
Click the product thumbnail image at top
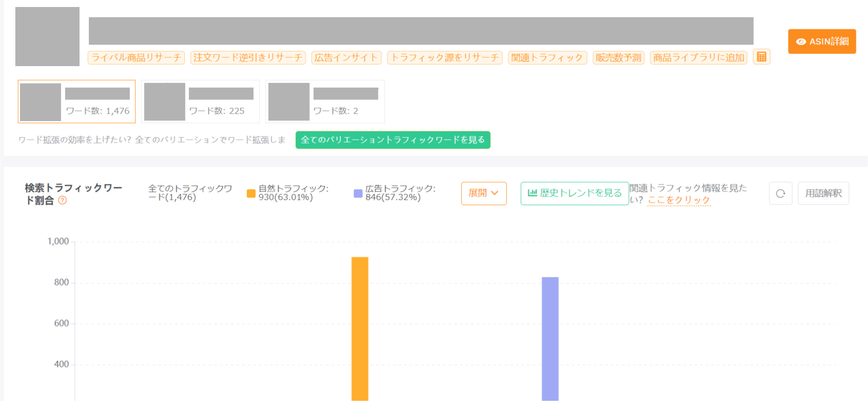coord(47,36)
